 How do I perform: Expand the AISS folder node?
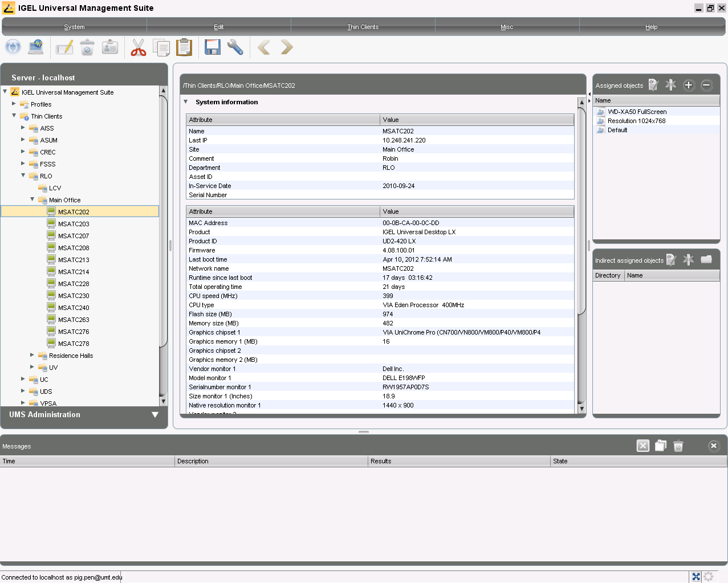[23, 128]
